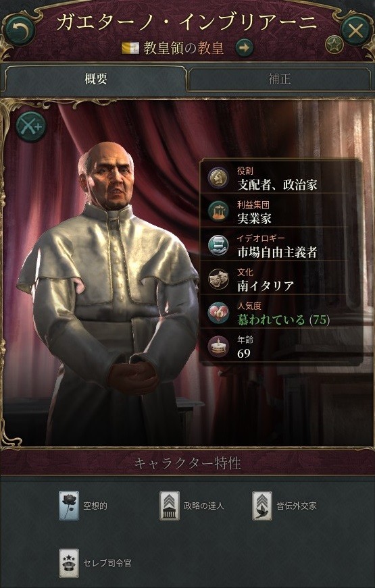Select the 空想的 trait rose icon
Image resolution: width=375 pixels, height=588 pixels.
click(x=69, y=506)
